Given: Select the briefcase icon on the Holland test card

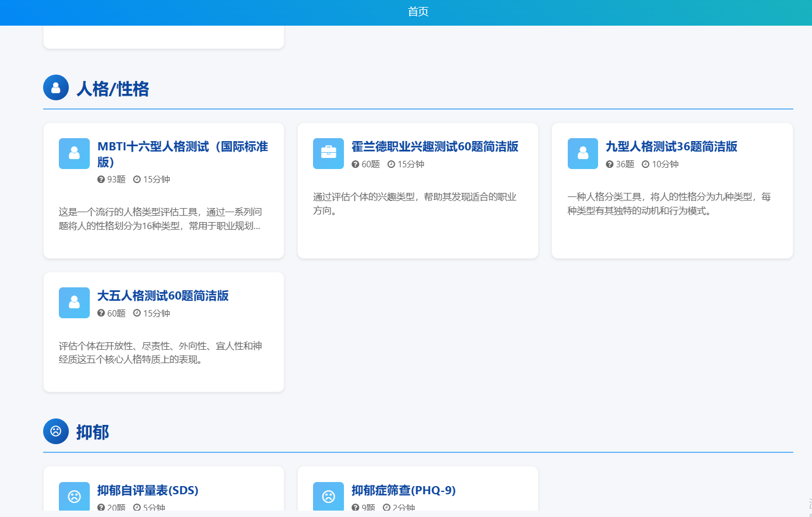Looking at the screenshot, I should pos(328,153).
